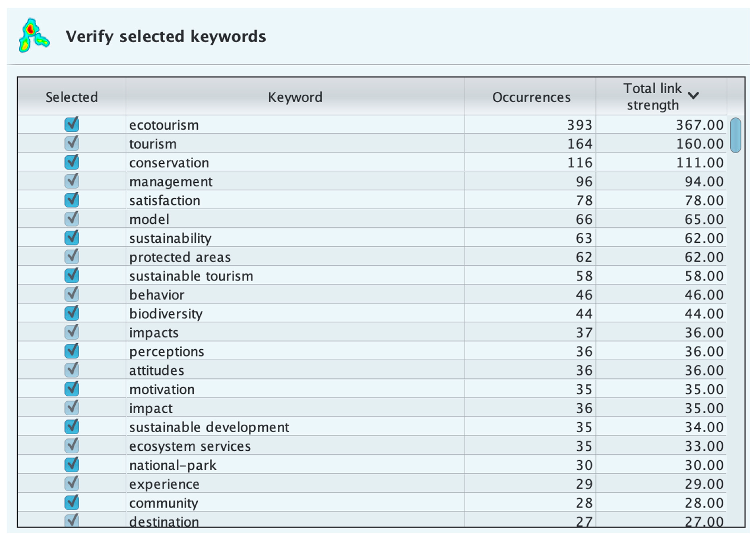Toggle the satisfaction row checkbox
This screenshot has width=756, height=541.
(x=72, y=200)
